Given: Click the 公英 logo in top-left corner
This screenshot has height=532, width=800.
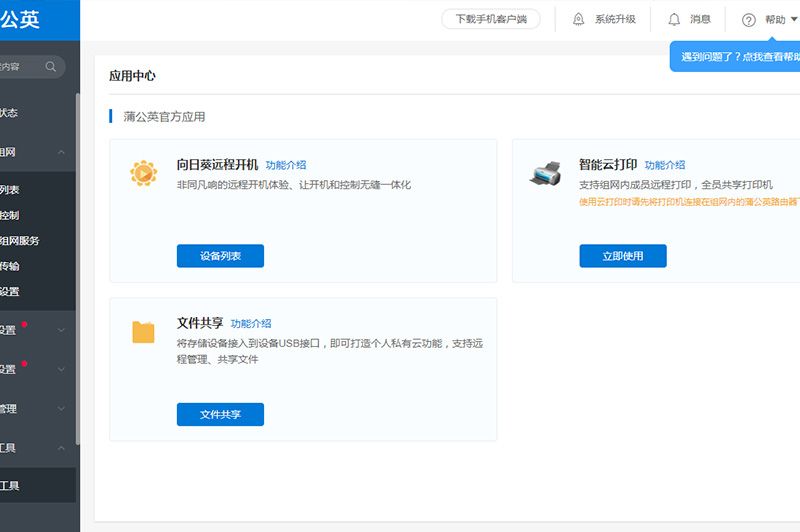Looking at the screenshot, I should 20,20.
